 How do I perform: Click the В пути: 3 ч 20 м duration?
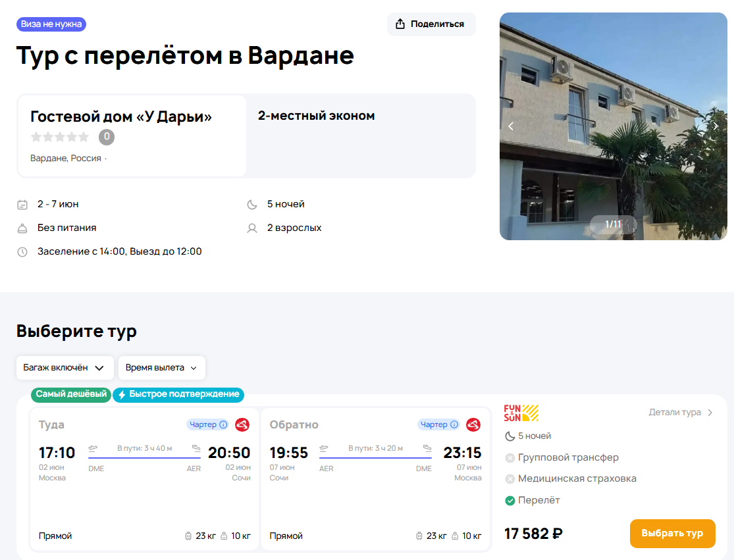[x=375, y=448]
